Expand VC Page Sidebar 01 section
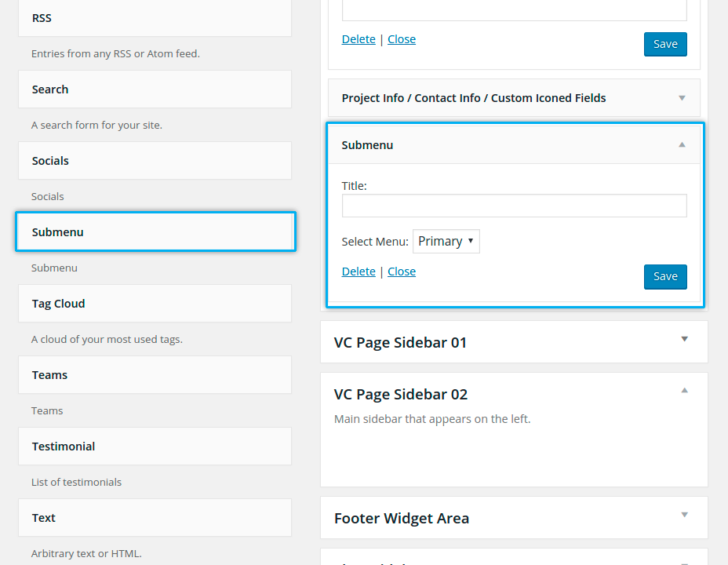Image resolution: width=728 pixels, height=565 pixels. [684, 339]
